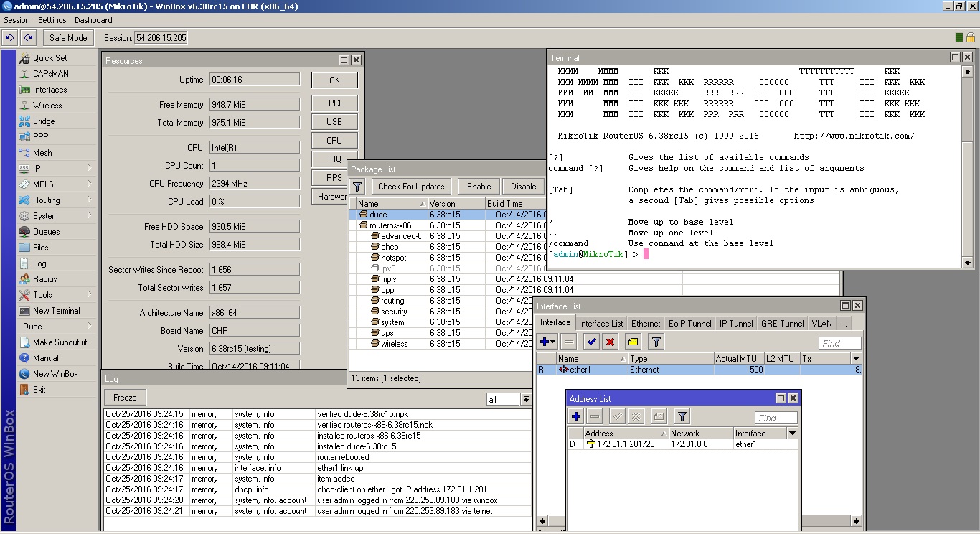Click the Undo arrow in the toolbar
This screenshot has height=534, width=980.
[x=9, y=38]
